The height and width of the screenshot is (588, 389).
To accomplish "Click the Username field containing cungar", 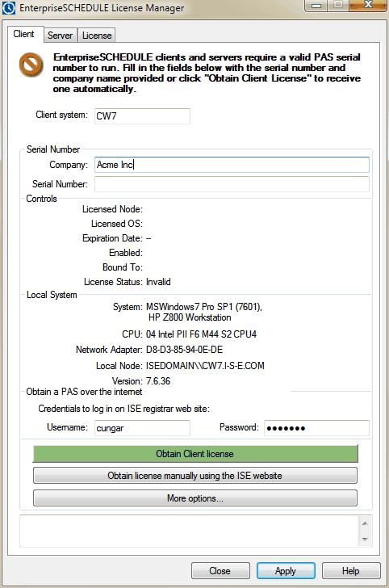I will 142,428.
